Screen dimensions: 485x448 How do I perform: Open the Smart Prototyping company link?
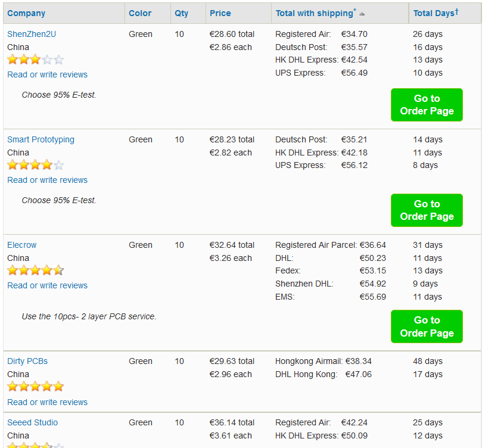[41, 139]
